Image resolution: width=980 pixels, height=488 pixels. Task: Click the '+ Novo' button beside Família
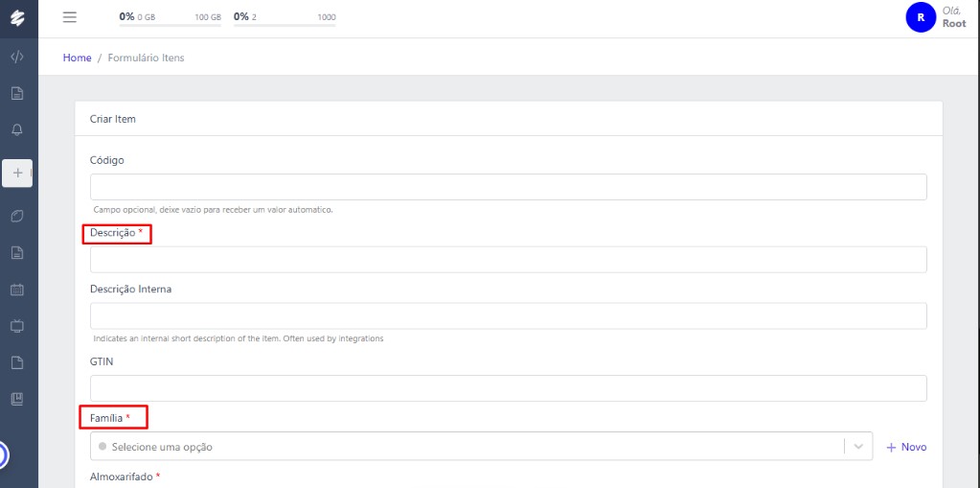point(906,447)
